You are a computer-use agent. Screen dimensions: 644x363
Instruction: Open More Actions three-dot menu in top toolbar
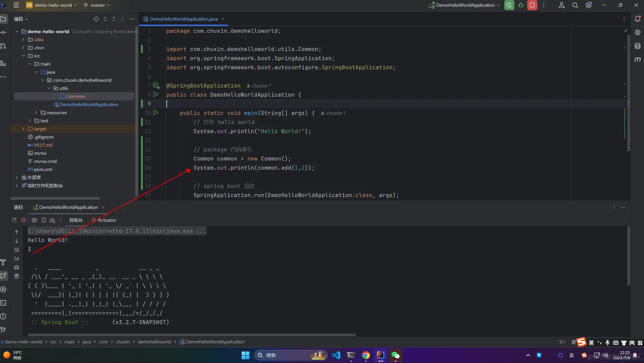click(x=544, y=5)
